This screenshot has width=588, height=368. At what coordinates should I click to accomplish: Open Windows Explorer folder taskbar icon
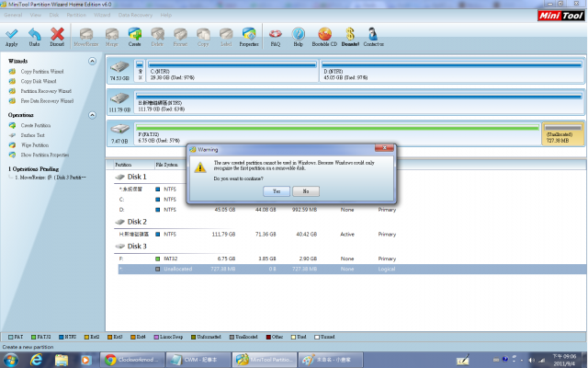(62, 360)
